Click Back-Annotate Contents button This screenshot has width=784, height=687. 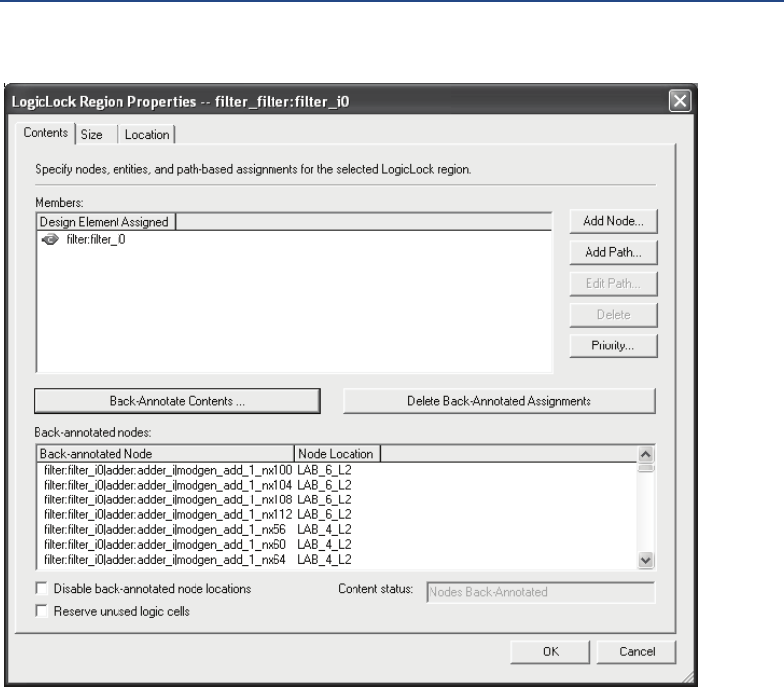click(178, 401)
